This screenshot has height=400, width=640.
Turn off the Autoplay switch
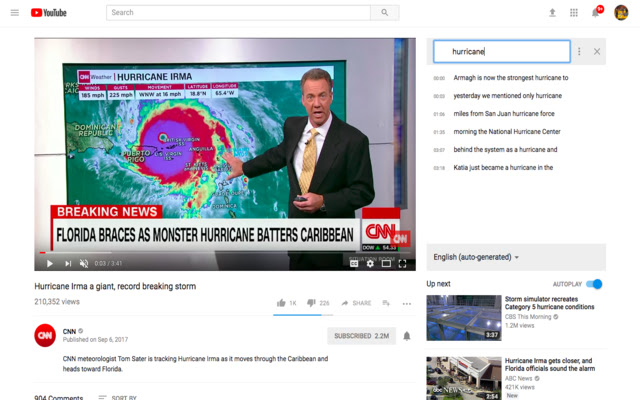pos(594,284)
